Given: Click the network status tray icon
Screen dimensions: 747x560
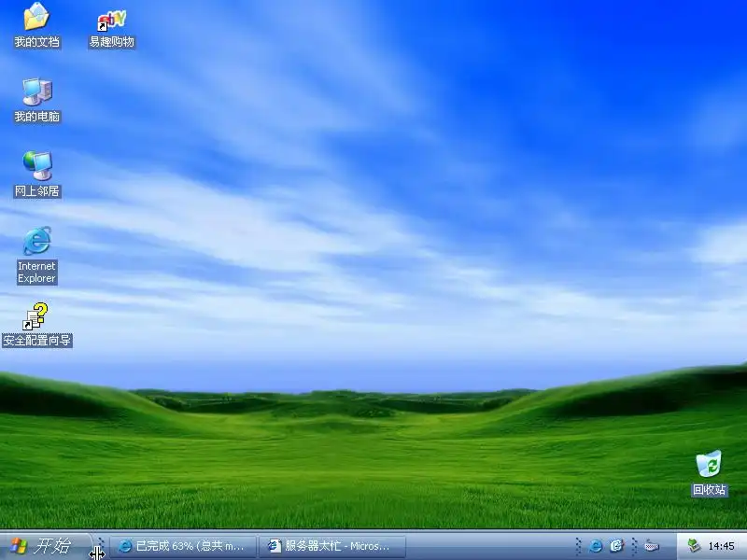Looking at the screenshot, I should tap(693, 546).
